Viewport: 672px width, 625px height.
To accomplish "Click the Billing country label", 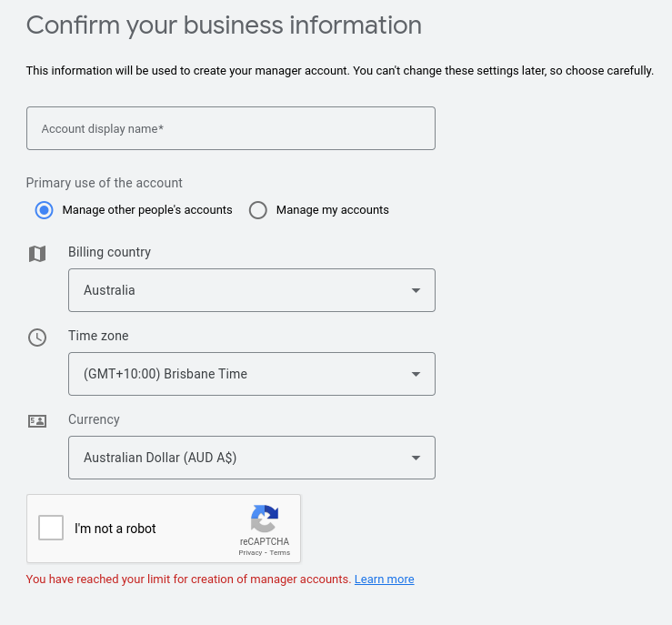I will coord(110,252).
